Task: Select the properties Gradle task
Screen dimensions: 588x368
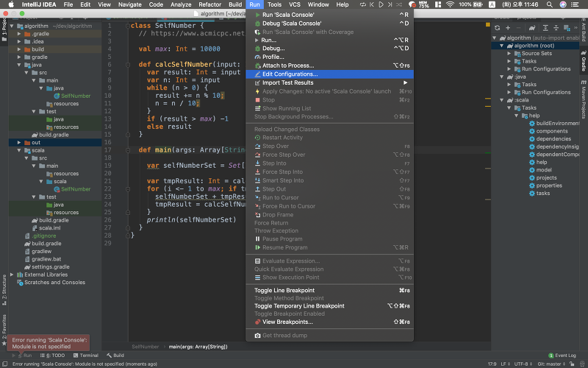Action: pyautogui.click(x=549, y=185)
